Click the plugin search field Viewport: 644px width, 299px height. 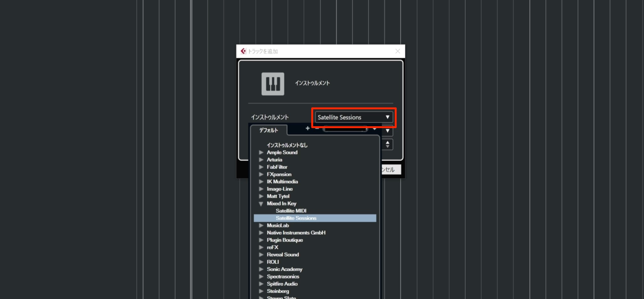[345, 129]
